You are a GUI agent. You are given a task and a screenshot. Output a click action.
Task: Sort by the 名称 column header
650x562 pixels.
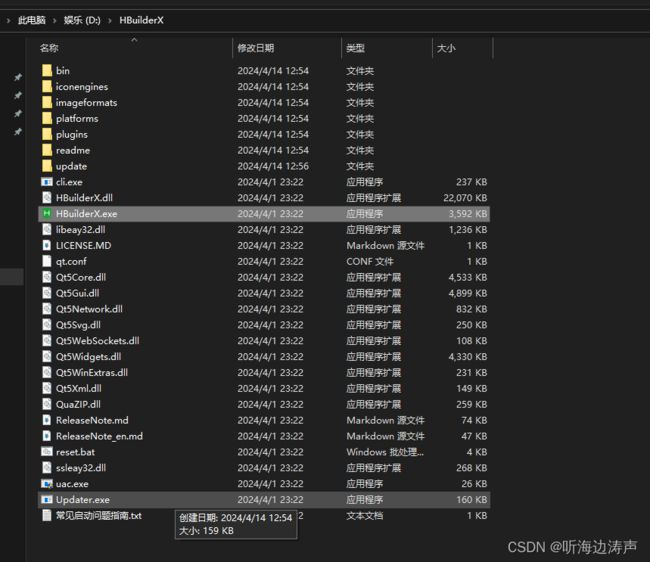click(x=49, y=48)
